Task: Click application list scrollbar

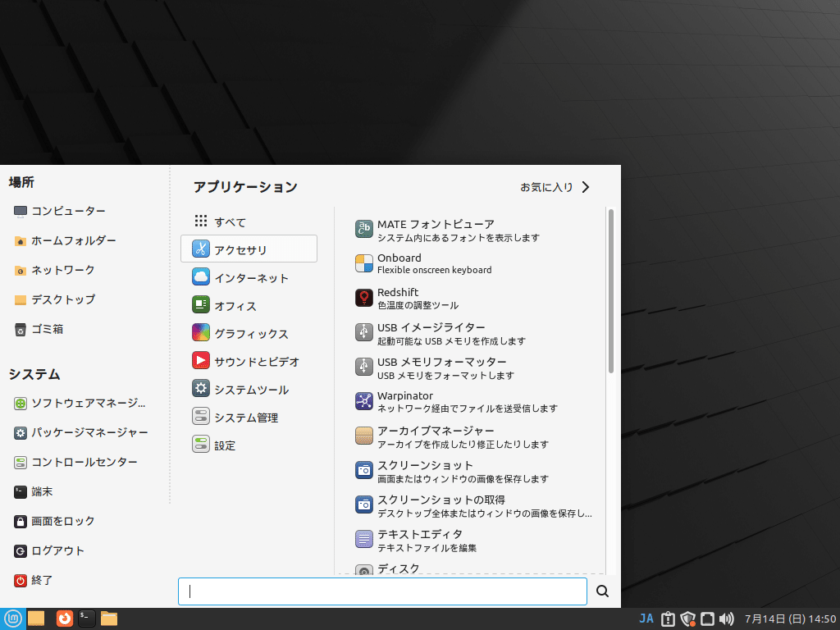Action: pos(610,291)
